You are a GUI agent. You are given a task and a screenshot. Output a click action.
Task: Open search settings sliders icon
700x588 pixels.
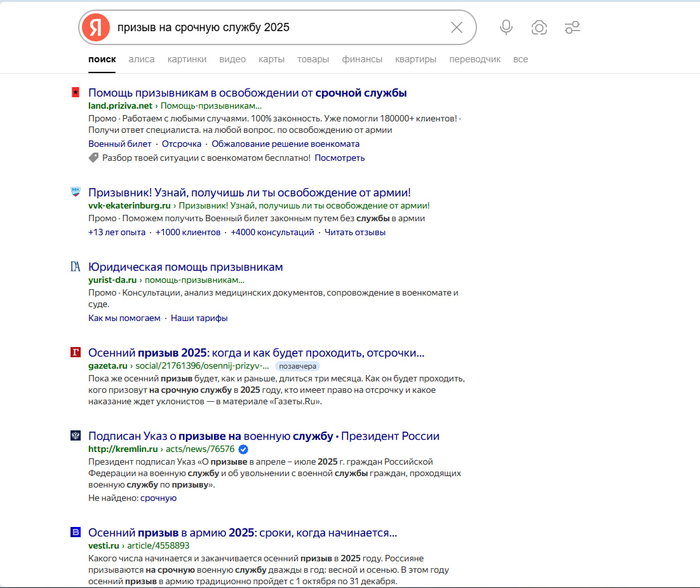point(572,27)
